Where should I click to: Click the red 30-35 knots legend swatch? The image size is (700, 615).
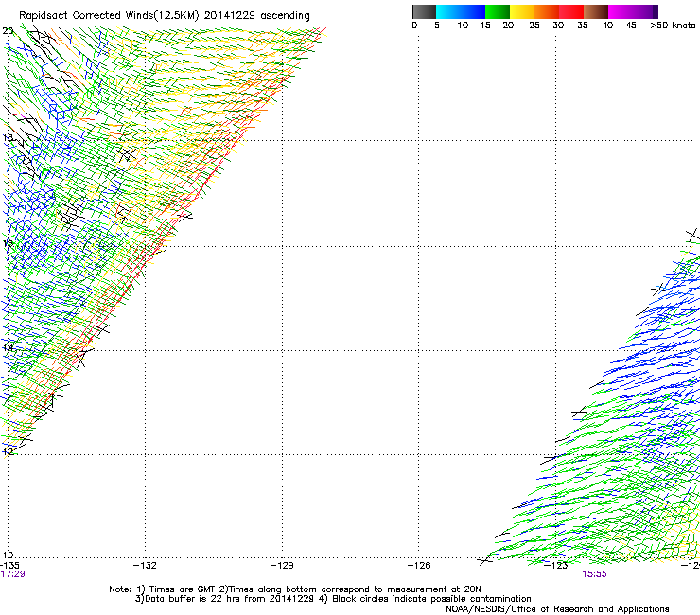tap(571, 11)
